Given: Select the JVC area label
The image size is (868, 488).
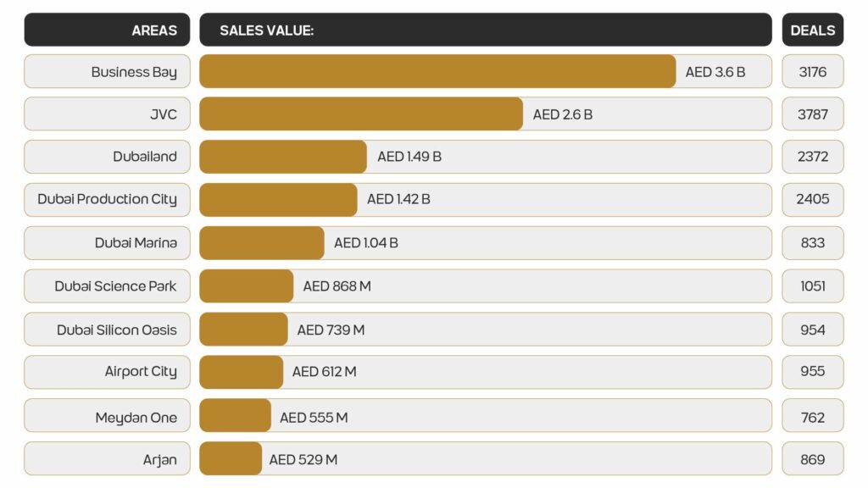Looking at the screenshot, I should click(x=163, y=114).
